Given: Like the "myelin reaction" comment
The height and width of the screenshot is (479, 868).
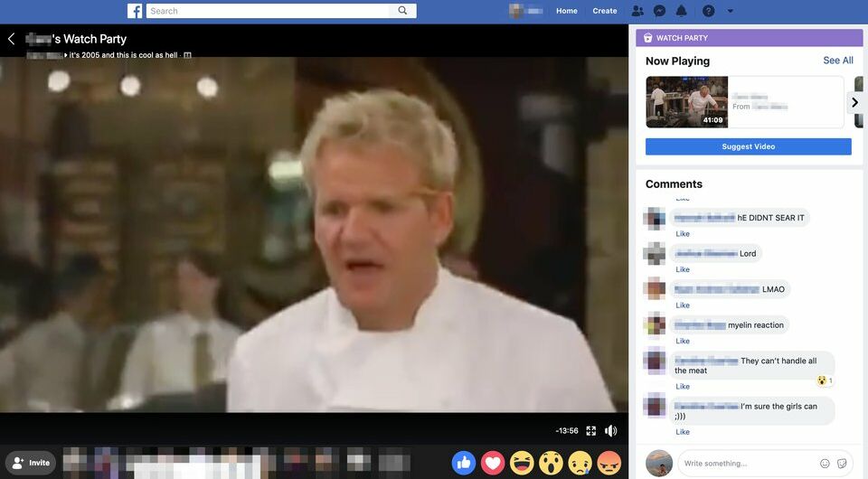Looking at the screenshot, I should 683,342.
